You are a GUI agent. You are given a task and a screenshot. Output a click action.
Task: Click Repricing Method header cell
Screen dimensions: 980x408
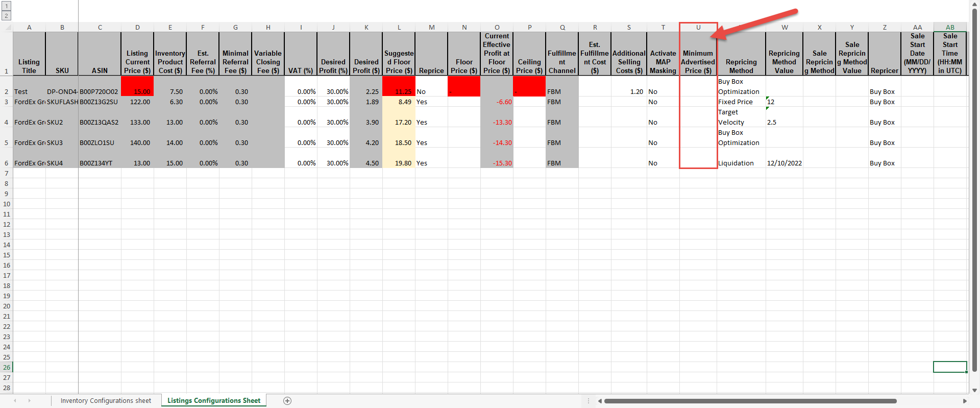(x=741, y=54)
